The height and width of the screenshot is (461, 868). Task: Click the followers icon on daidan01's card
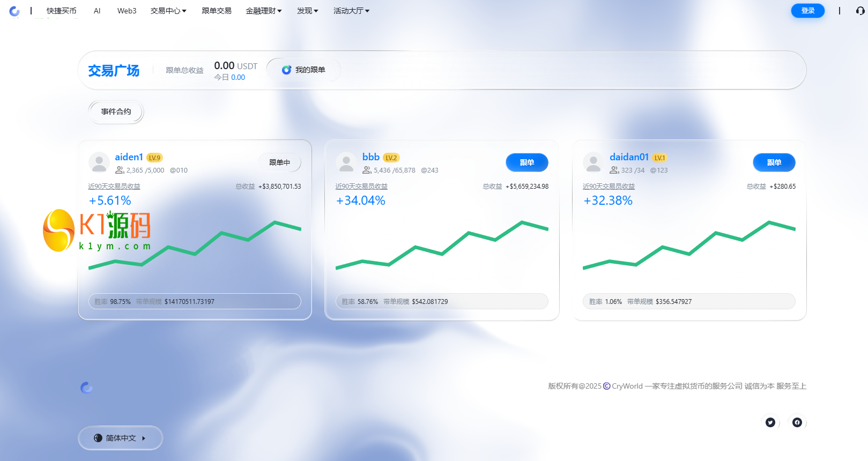pos(614,170)
